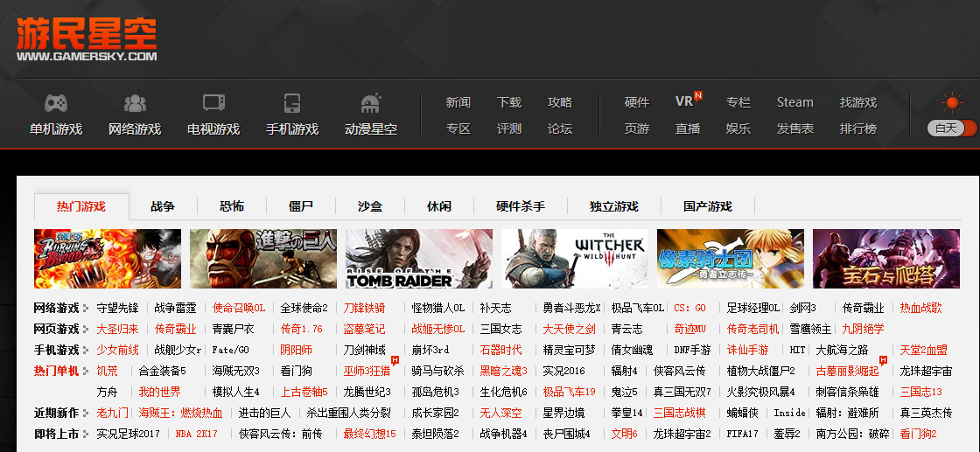Open the Steam nav link

tap(795, 102)
